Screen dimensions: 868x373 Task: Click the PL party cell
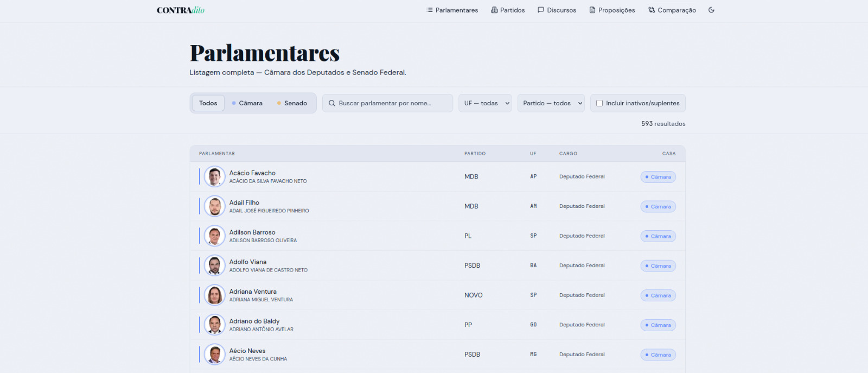(x=468, y=236)
